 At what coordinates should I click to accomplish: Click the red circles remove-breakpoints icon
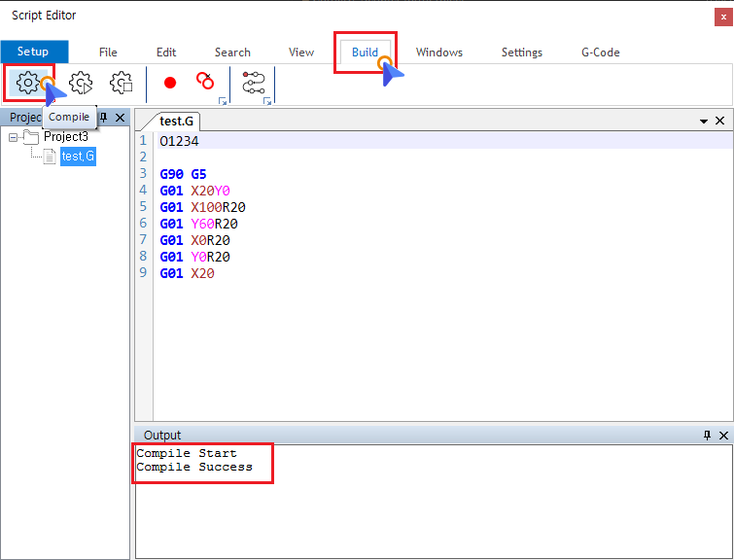tap(204, 82)
